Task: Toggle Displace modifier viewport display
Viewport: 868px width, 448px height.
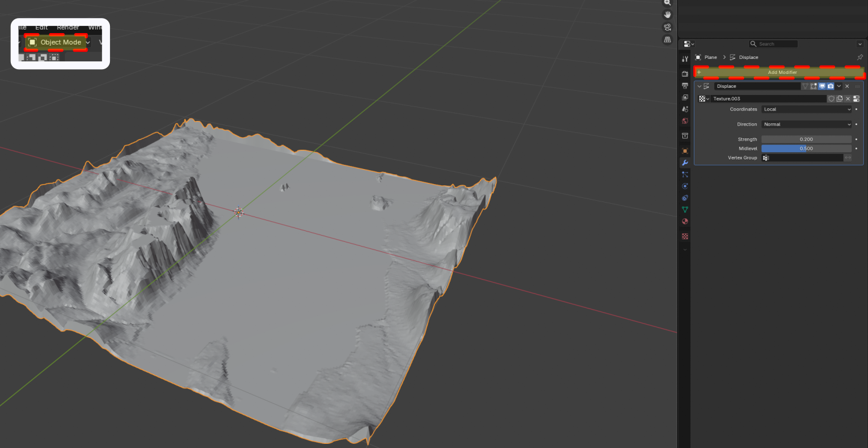Action: click(x=822, y=86)
